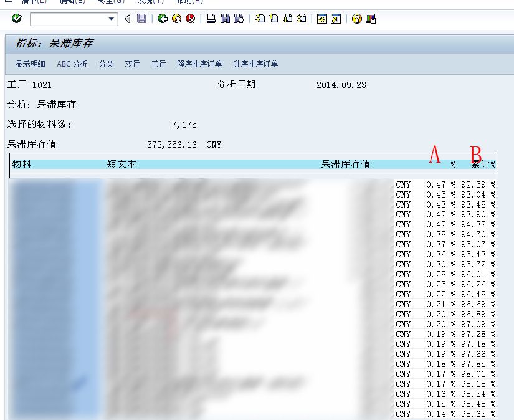Click the 显示明细 button

click(x=31, y=64)
